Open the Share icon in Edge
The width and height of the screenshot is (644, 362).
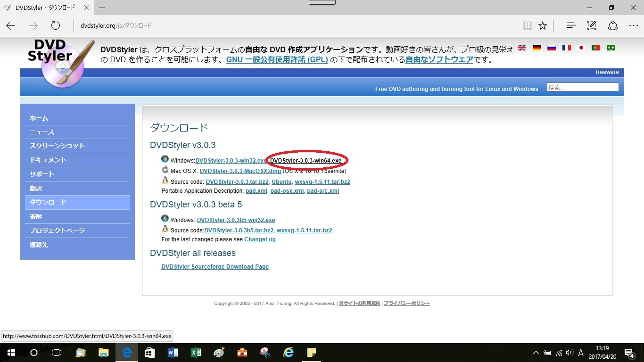[x=612, y=25]
